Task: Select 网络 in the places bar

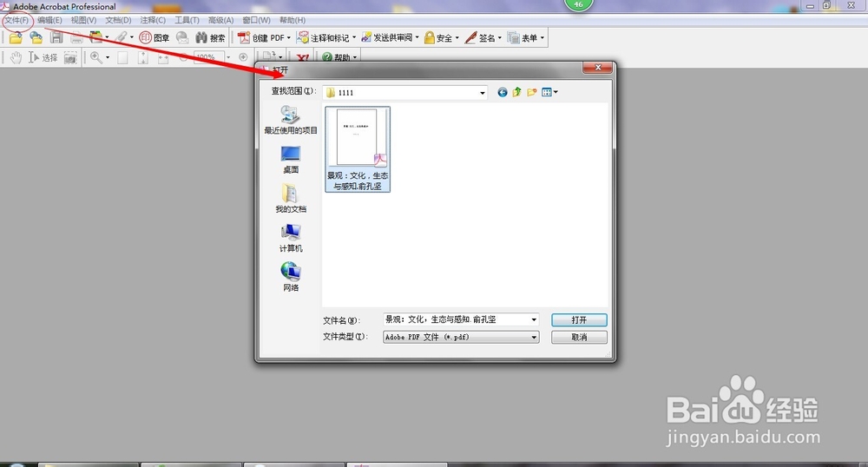Action: [x=291, y=277]
